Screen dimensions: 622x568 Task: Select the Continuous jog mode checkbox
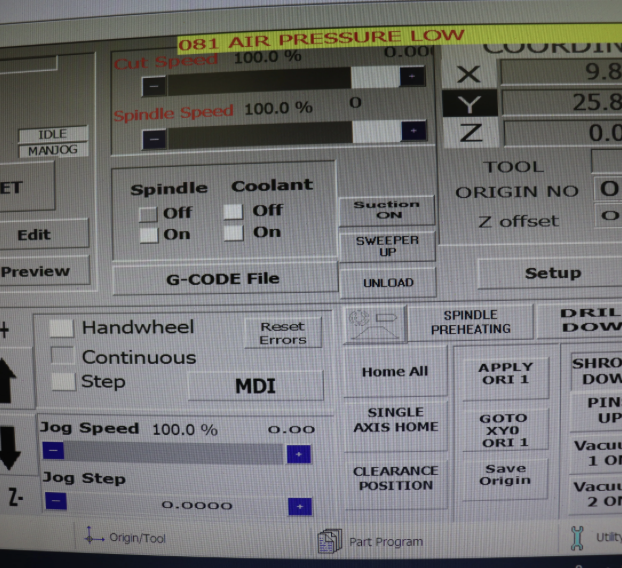click(62, 356)
